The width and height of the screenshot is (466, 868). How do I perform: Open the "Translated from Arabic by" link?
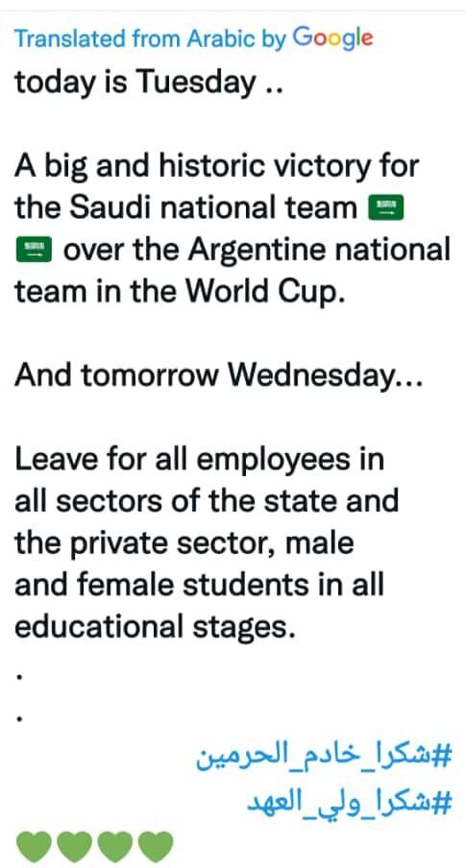point(150,39)
